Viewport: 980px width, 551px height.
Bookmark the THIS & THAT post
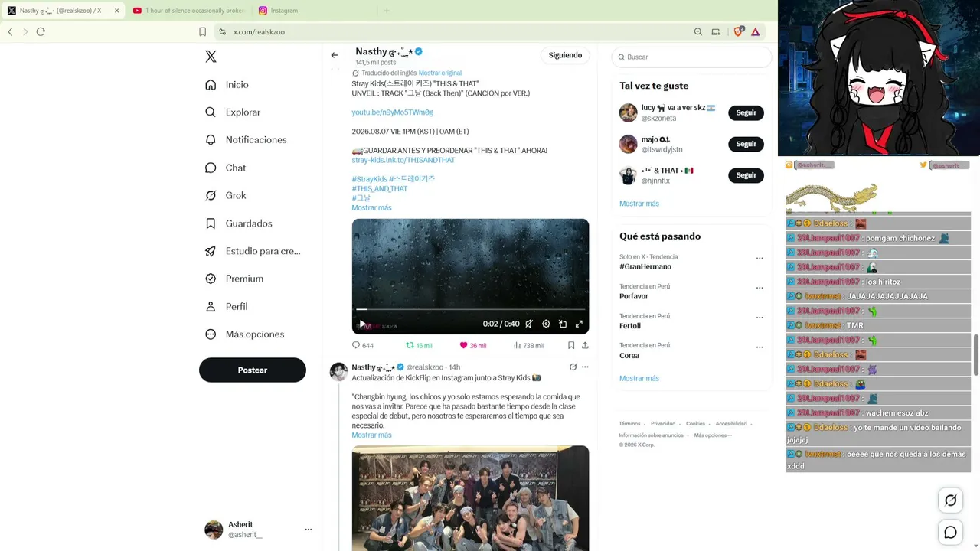[571, 345]
